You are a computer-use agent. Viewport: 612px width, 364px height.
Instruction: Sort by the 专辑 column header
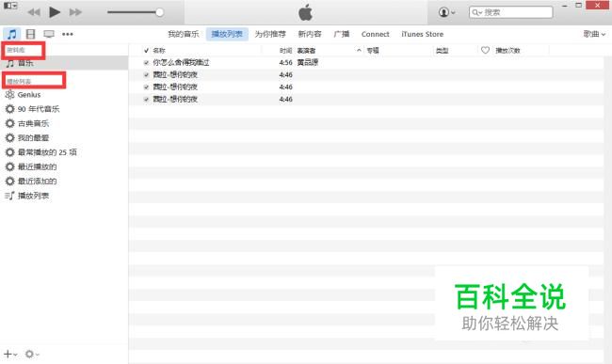(x=373, y=50)
